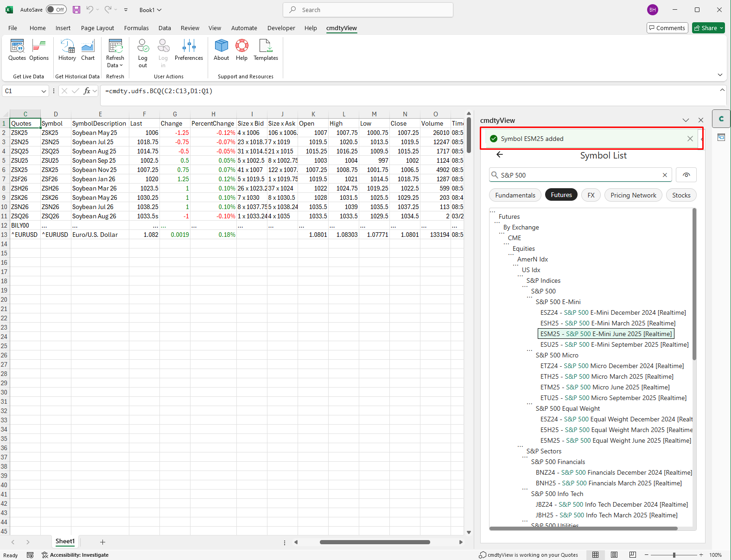Go back from Symbol List
Screen dimensions: 731x560
pos(499,155)
